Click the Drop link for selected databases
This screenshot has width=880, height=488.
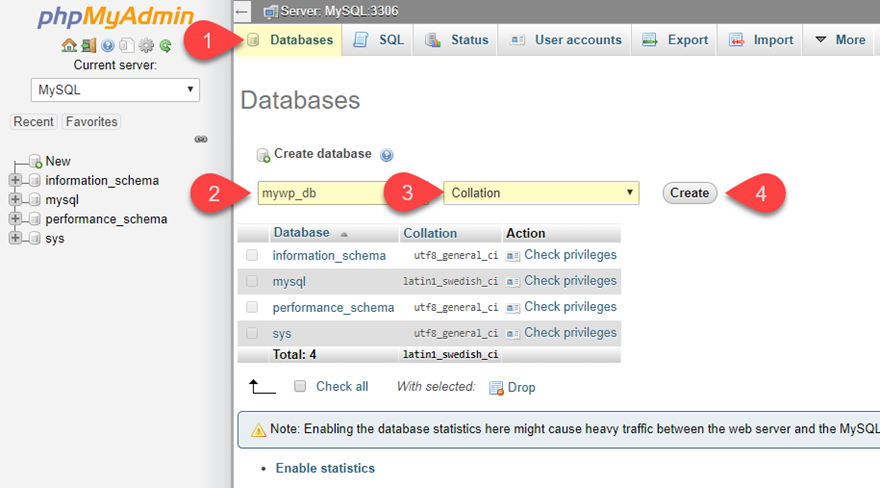(x=521, y=388)
